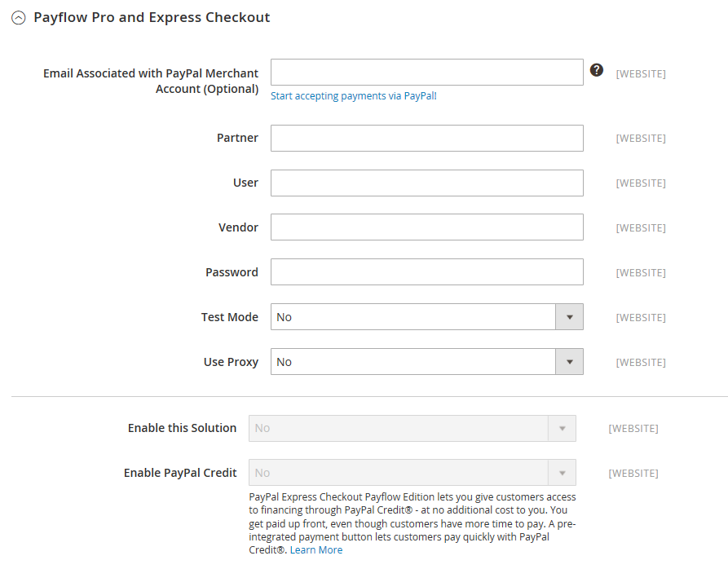The width and height of the screenshot is (728, 569).
Task: Click inside the User input field
Action: click(x=426, y=183)
